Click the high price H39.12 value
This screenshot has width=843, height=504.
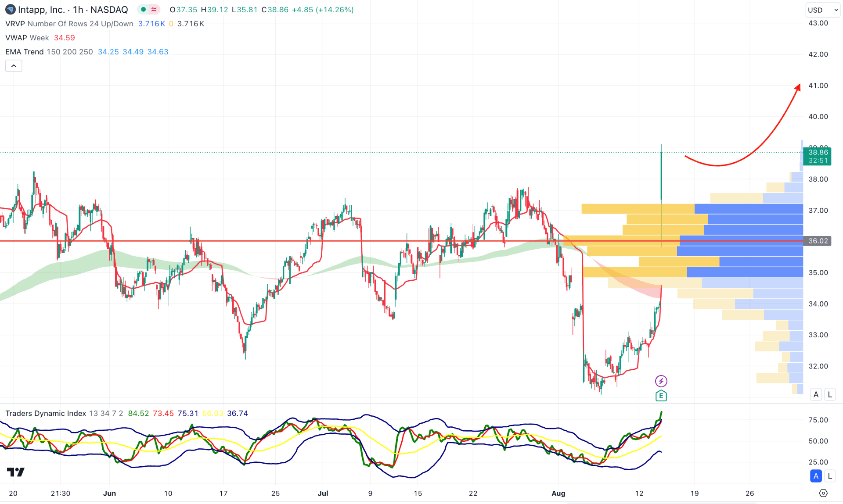point(214,10)
